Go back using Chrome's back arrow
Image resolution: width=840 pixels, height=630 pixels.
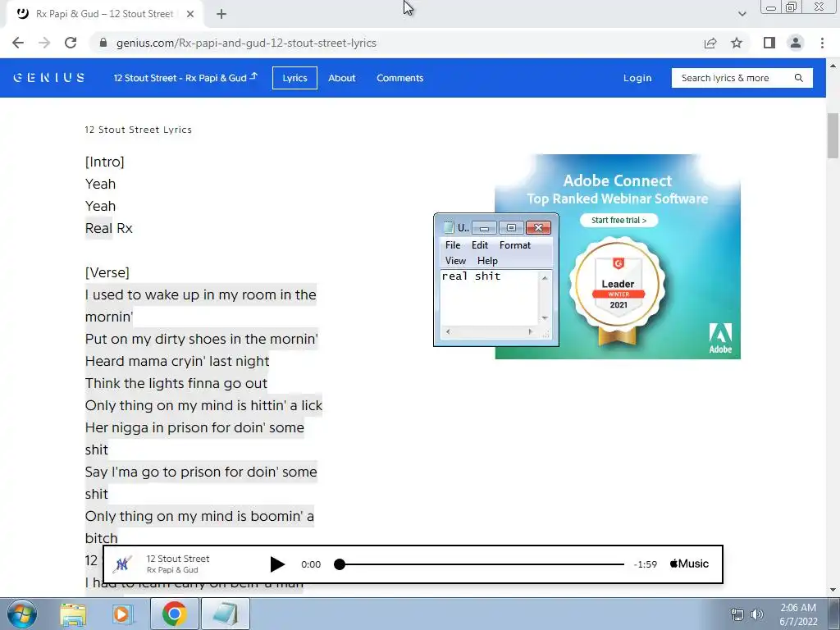(18, 43)
